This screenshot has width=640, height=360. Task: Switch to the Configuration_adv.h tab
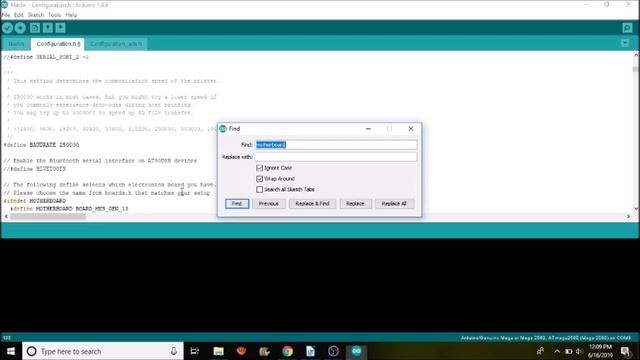click(x=116, y=44)
